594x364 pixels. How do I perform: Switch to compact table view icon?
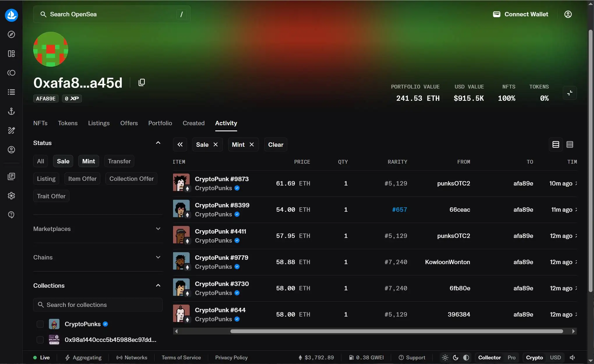(570, 144)
